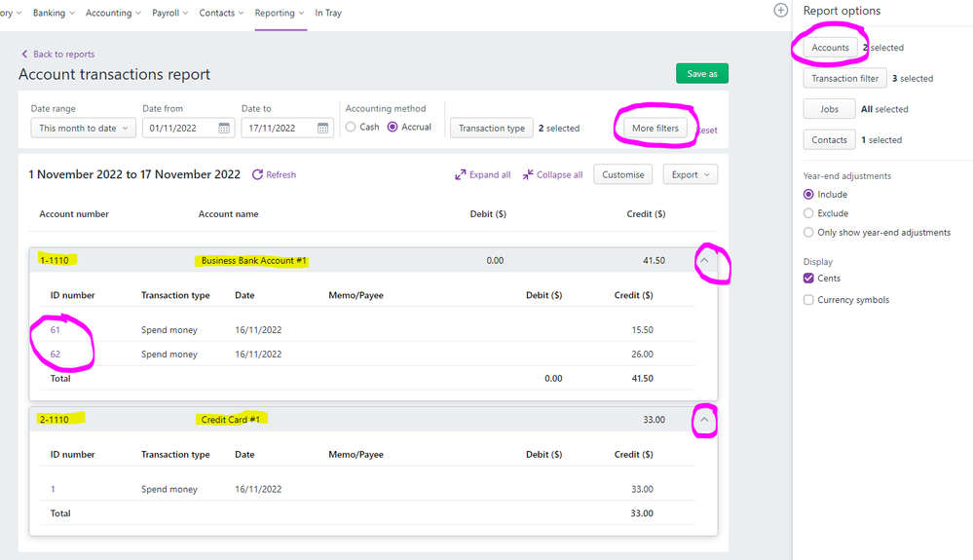Viewport: 973px width, 560px height.
Task: Click the plus icon in top bar
Action: click(x=780, y=11)
